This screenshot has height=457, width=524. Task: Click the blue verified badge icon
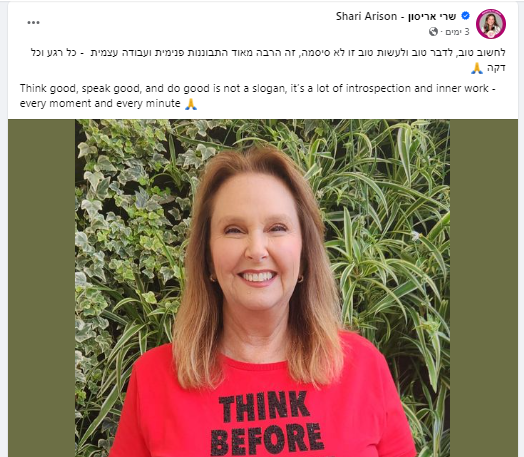(x=465, y=15)
